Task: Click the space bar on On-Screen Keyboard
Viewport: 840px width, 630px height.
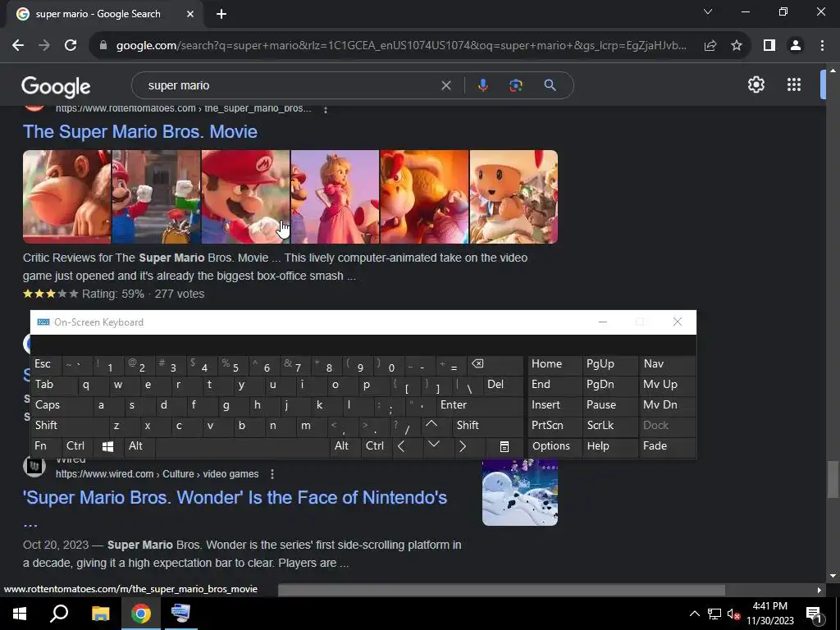Action: click(242, 446)
